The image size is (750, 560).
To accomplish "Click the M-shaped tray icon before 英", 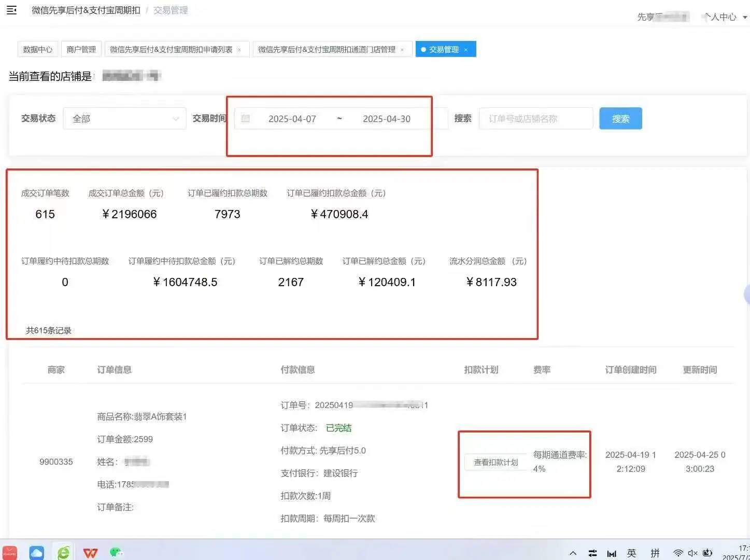I will (612, 554).
